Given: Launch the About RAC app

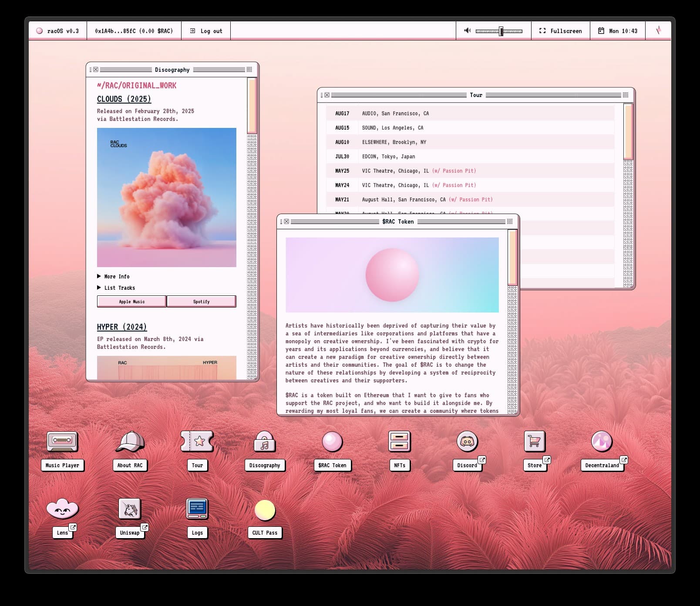Looking at the screenshot, I should click(x=130, y=442).
